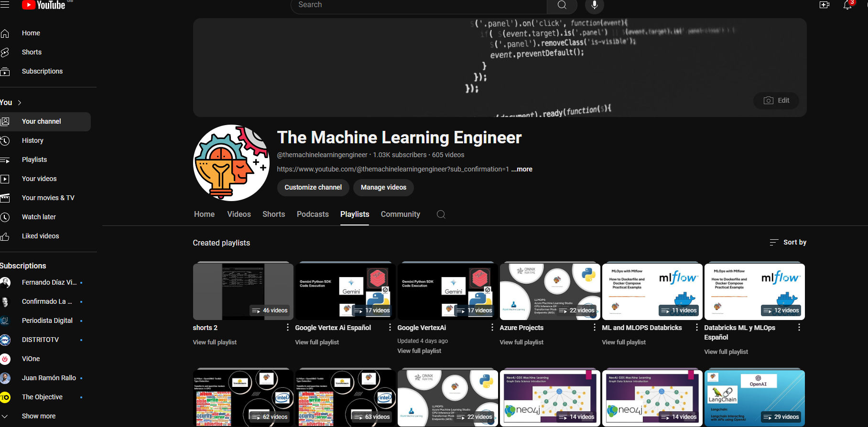
Task: Open options menu for shorts 2 playlist
Action: 287,327
